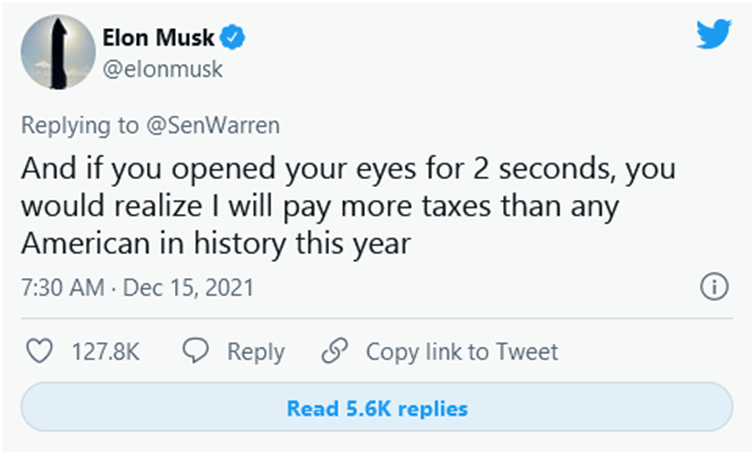This screenshot has width=754, height=454.
Task: Click the chain link icon
Action: coord(335,350)
